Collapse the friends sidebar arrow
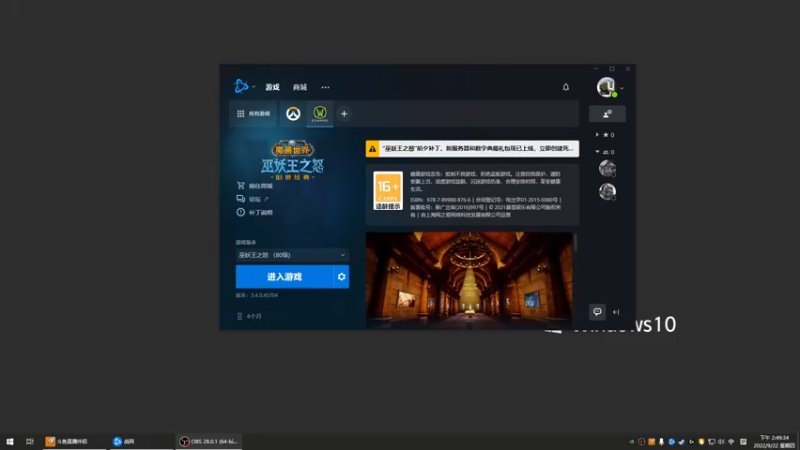Image resolution: width=800 pixels, height=450 pixels. (x=616, y=312)
